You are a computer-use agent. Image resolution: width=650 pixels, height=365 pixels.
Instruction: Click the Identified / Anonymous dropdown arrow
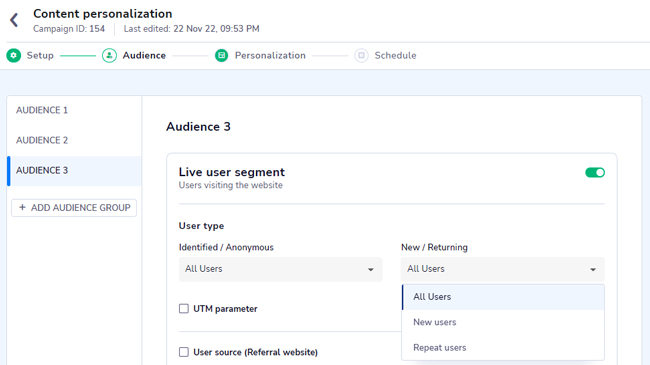click(x=371, y=270)
